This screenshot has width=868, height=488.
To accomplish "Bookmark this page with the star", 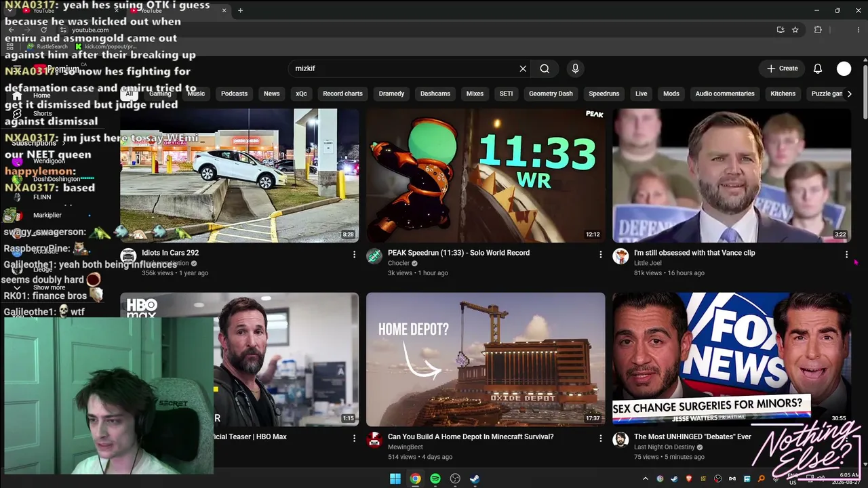I will [x=795, y=30].
